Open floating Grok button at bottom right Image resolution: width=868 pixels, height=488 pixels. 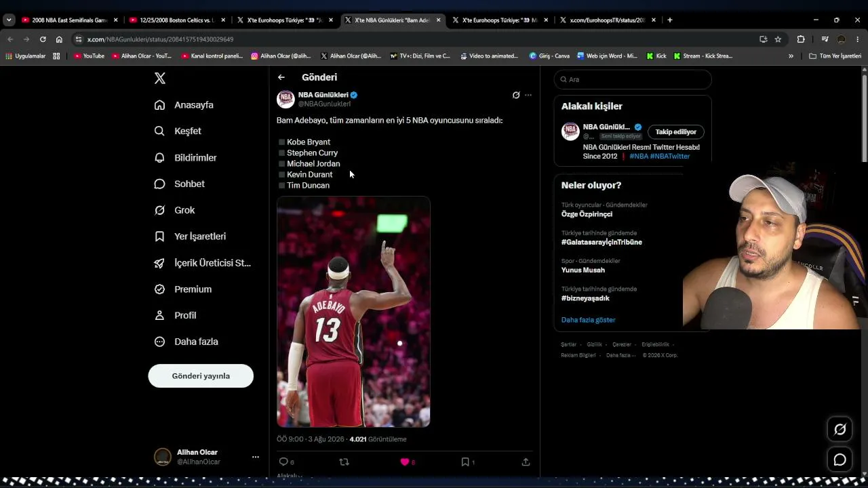840,429
